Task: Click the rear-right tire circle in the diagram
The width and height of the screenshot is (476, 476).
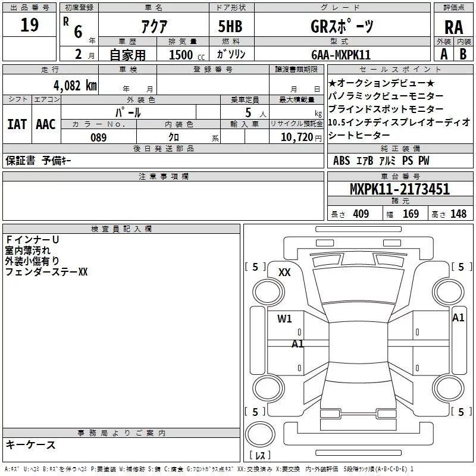Action: coord(449,388)
